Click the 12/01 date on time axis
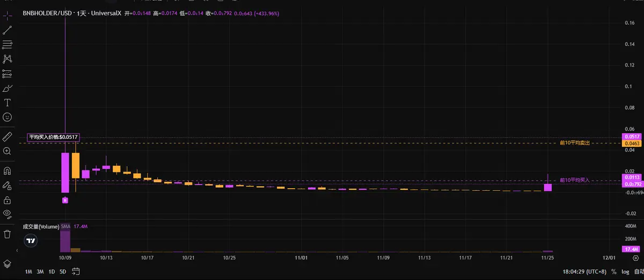The height and width of the screenshot is (280, 644). pyautogui.click(x=609, y=258)
